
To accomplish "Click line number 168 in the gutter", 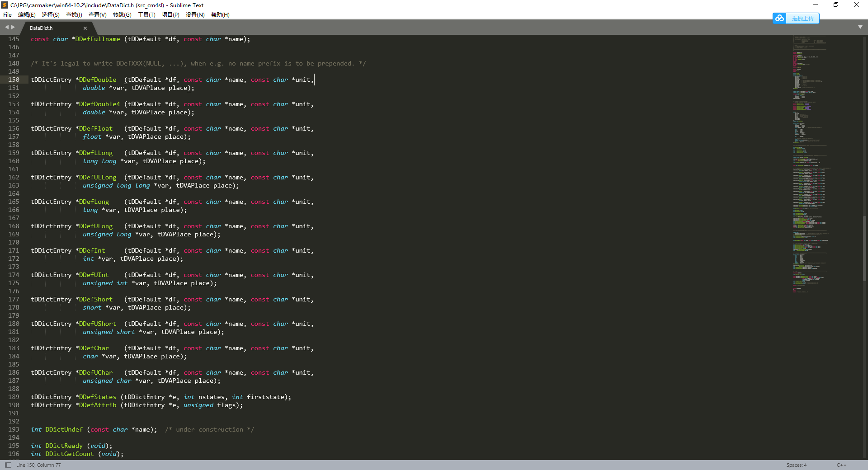I will (14, 226).
